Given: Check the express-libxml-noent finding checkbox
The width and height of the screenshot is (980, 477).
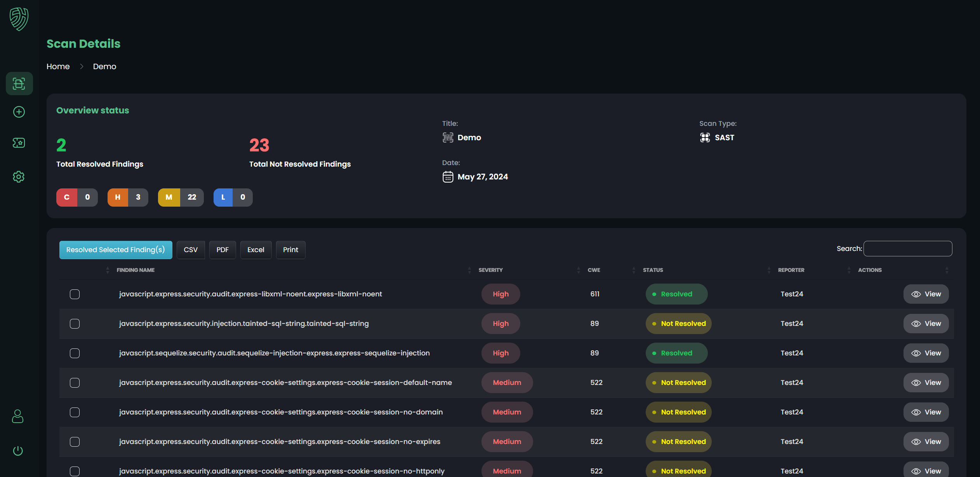Looking at the screenshot, I should [x=75, y=294].
